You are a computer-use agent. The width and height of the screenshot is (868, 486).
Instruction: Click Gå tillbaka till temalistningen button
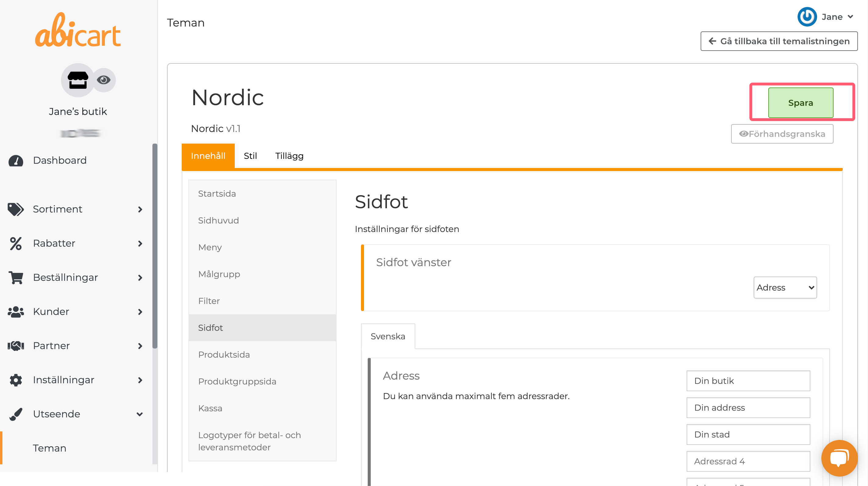pos(779,41)
